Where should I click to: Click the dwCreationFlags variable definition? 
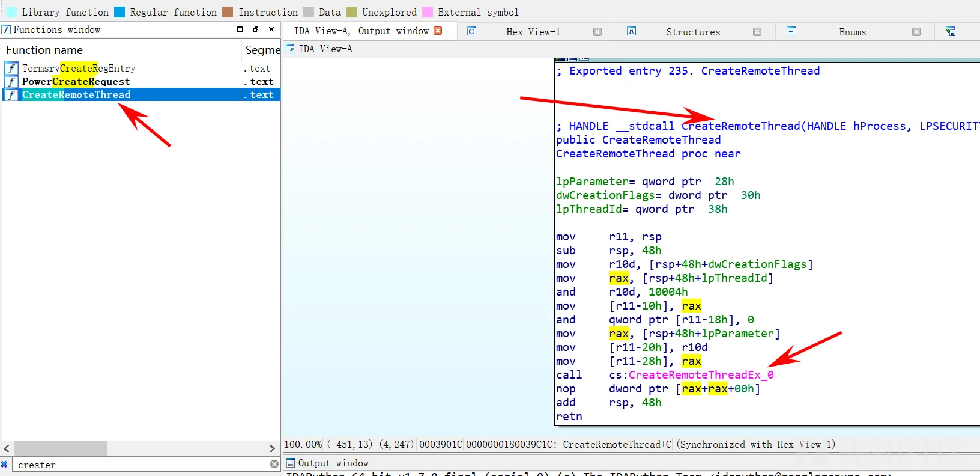658,195
